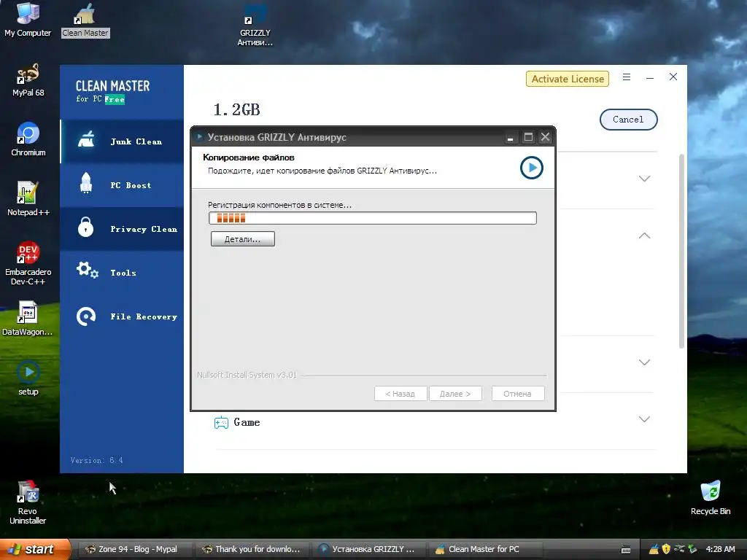Click the Далее > button in the installer

(x=455, y=394)
